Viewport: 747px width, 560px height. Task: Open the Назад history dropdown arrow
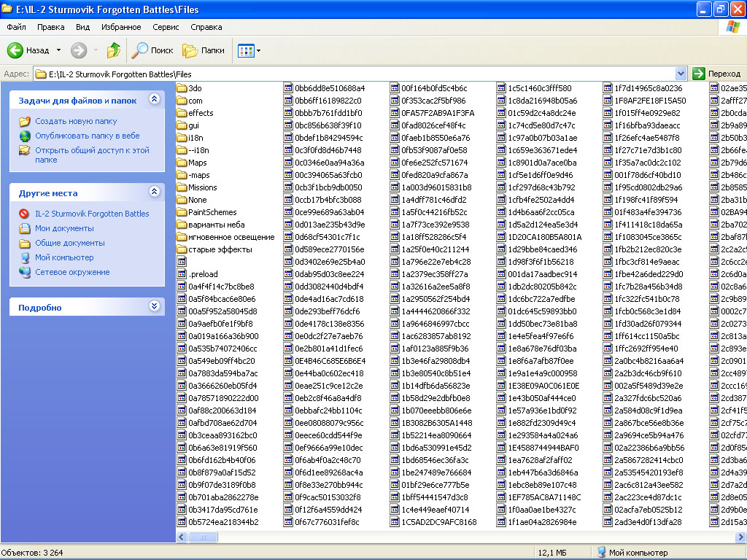tap(58, 50)
